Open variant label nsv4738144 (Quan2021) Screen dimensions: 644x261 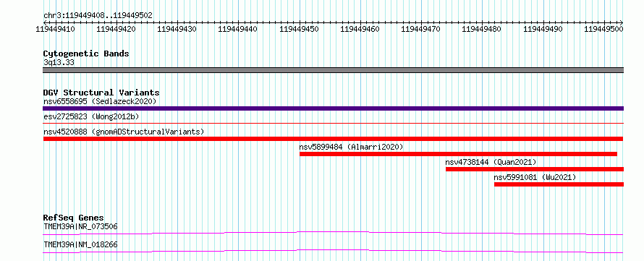click(491, 162)
